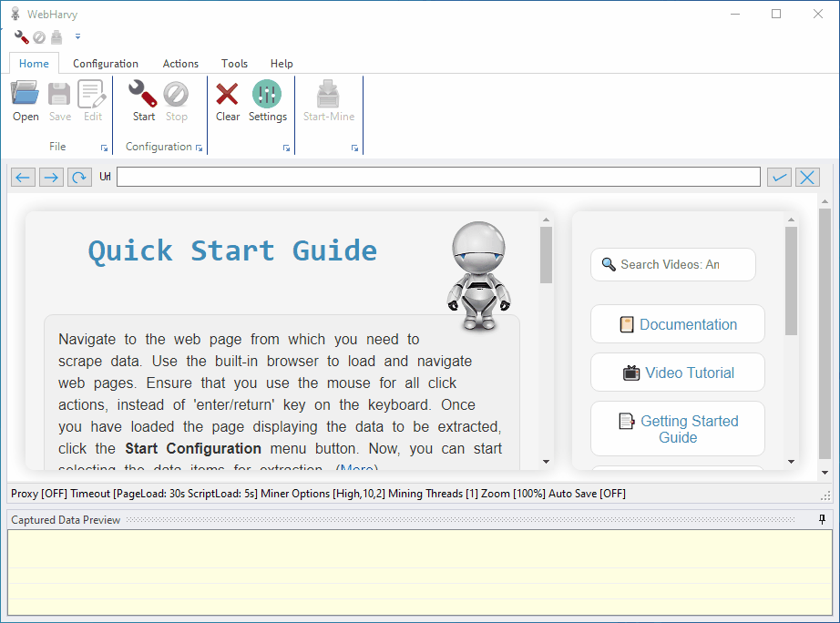Image resolution: width=840 pixels, height=623 pixels.
Task: Open the Getting Started Guide link
Action: (678, 429)
